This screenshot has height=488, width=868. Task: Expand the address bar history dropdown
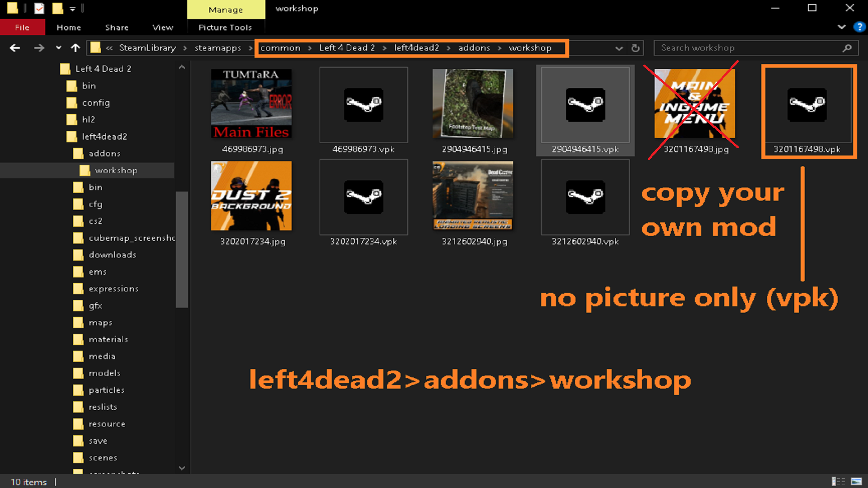(x=619, y=48)
